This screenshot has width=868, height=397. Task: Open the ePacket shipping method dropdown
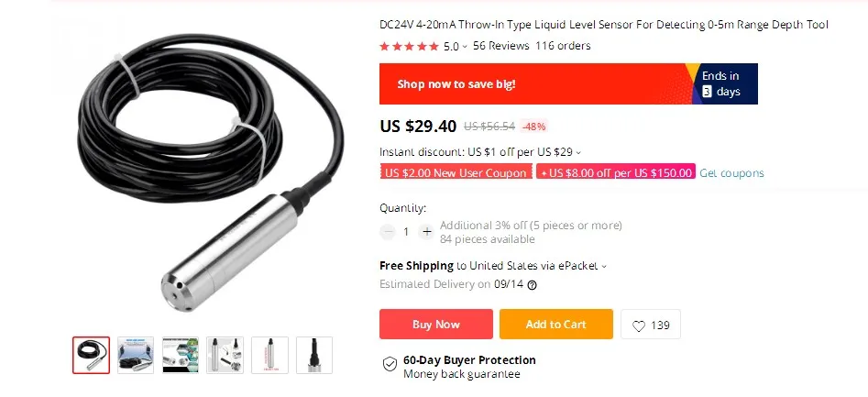604,266
